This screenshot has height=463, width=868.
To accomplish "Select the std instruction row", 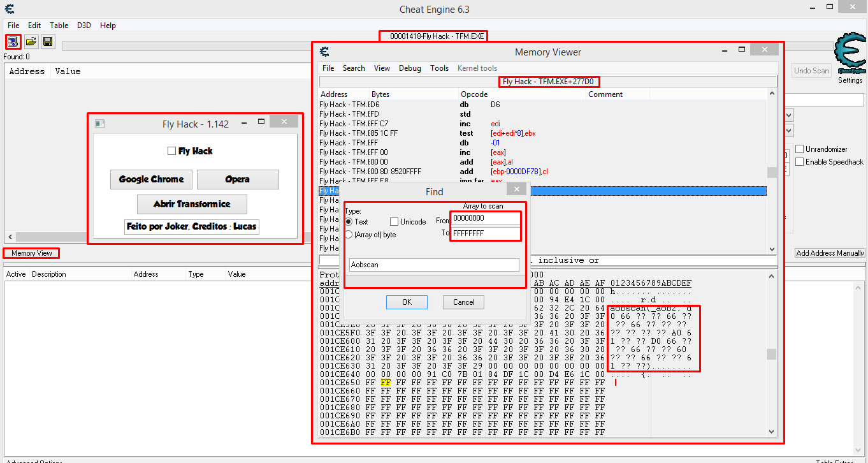I will click(x=542, y=114).
